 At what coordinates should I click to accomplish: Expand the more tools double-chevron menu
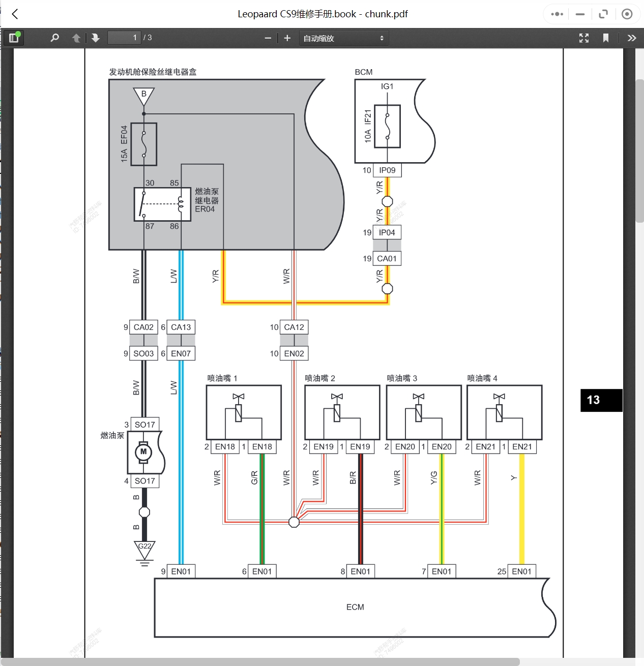click(x=632, y=38)
